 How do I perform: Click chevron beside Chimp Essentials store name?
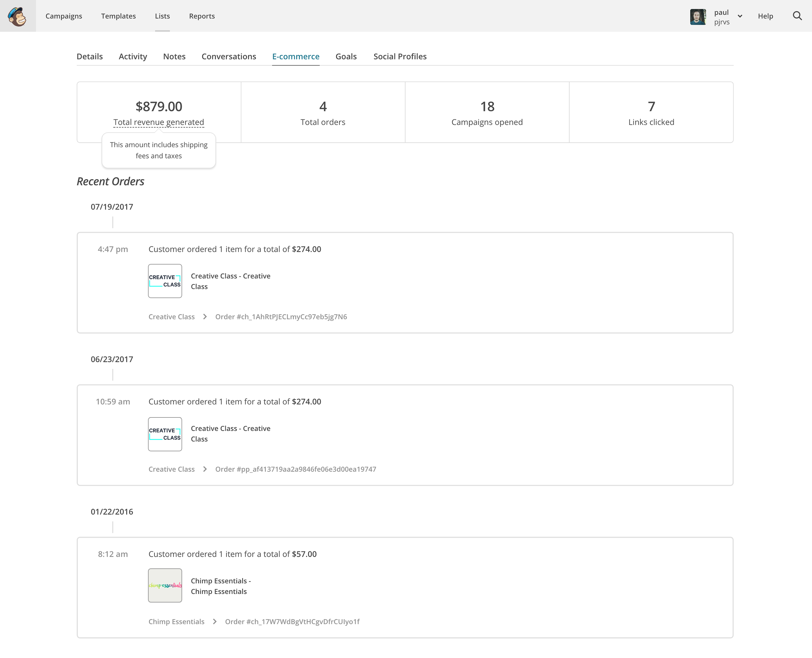(215, 621)
